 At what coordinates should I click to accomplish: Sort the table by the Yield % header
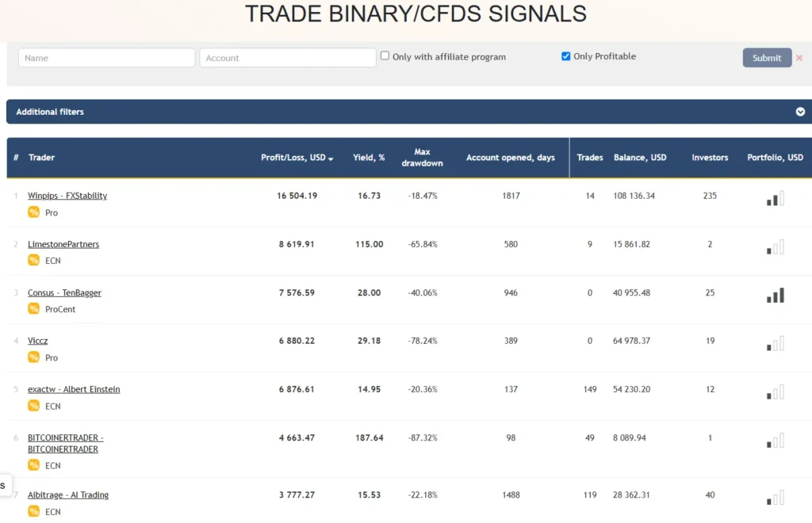[x=369, y=158]
